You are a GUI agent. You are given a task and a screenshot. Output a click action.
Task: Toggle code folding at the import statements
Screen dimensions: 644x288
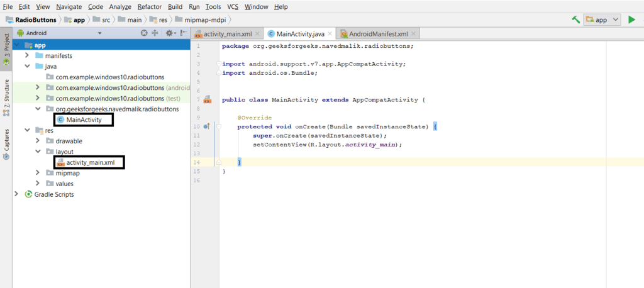pos(218,64)
